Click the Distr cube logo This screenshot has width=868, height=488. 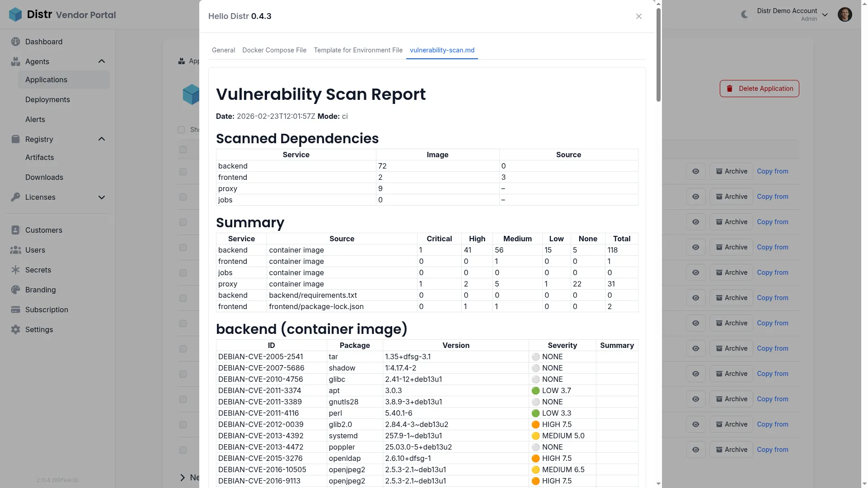(15, 14)
